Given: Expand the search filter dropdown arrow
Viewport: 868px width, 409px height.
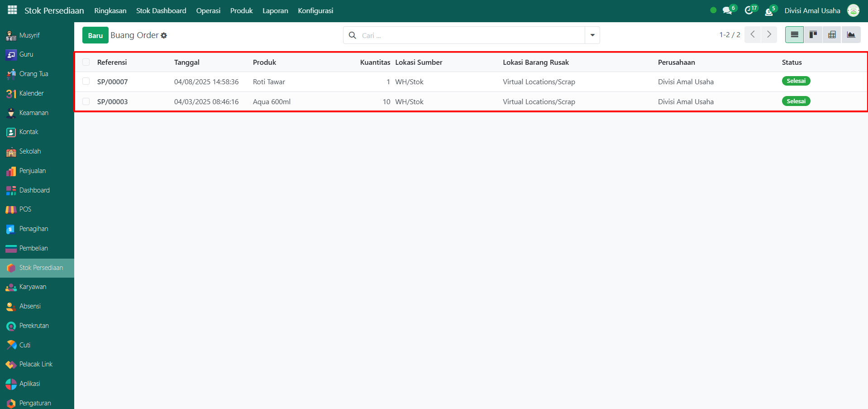Looking at the screenshot, I should click(x=592, y=35).
